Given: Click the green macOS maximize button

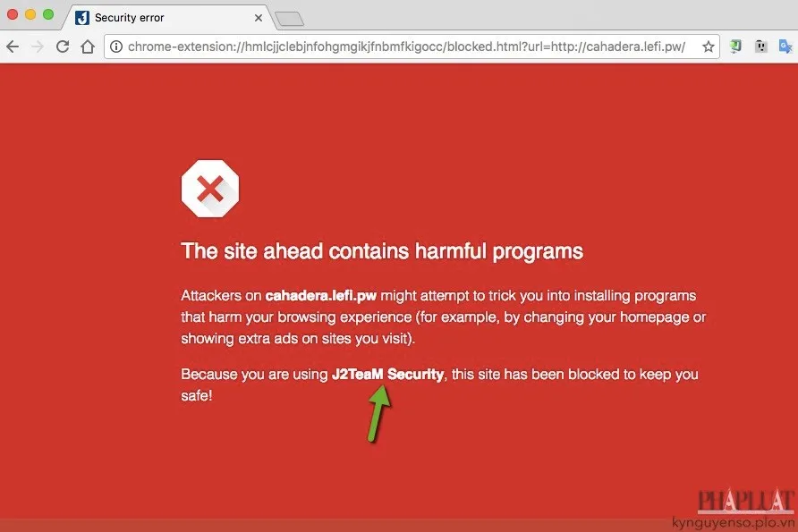Looking at the screenshot, I should tap(48, 14).
